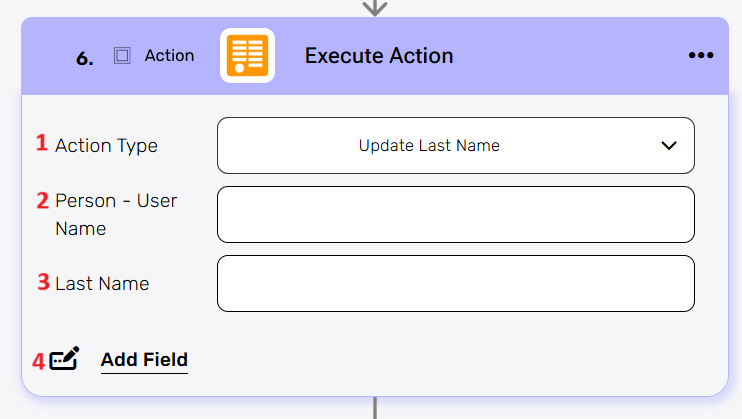Click the Add Field link
The width and height of the screenshot is (742, 419).
pos(144,360)
